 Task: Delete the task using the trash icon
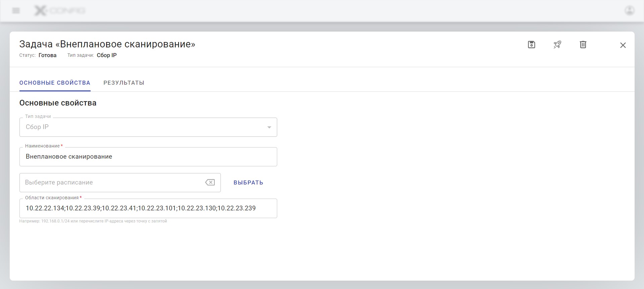(583, 45)
